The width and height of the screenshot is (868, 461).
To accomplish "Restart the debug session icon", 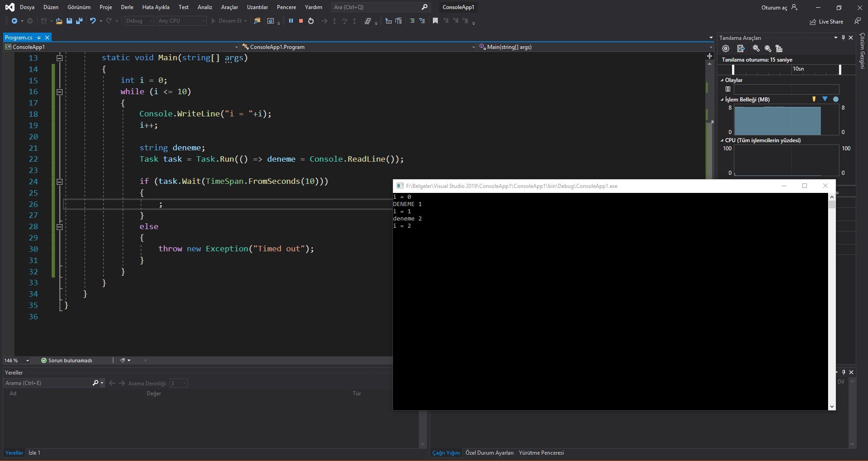I will pos(311,21).
